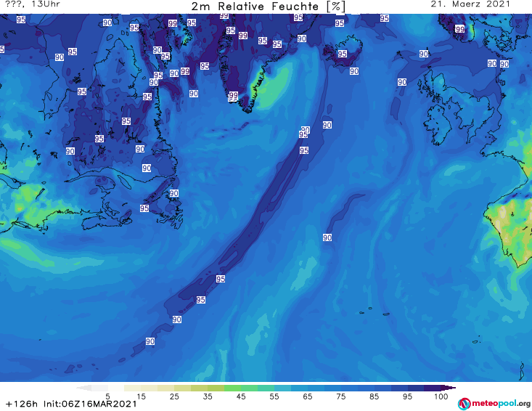Click the '85' value on the colour legend
The width and height of the screenshot is (532, 411).
click(375, 396)
